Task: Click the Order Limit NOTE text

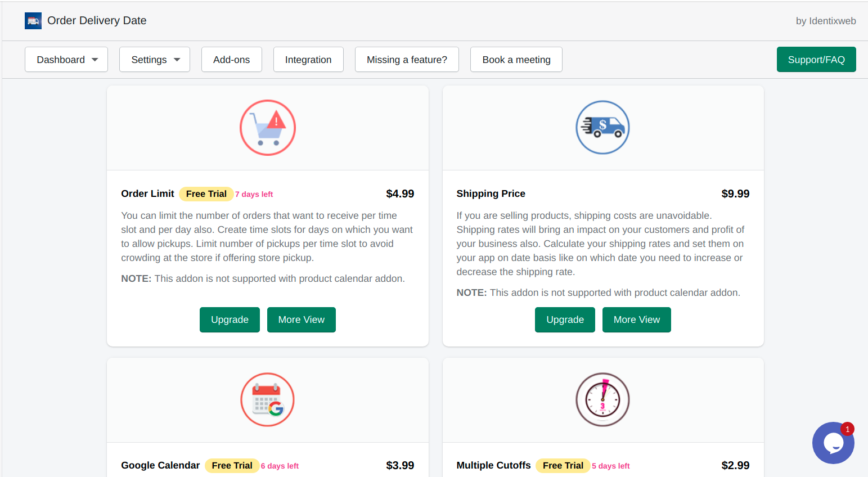Action: point(263,278)
